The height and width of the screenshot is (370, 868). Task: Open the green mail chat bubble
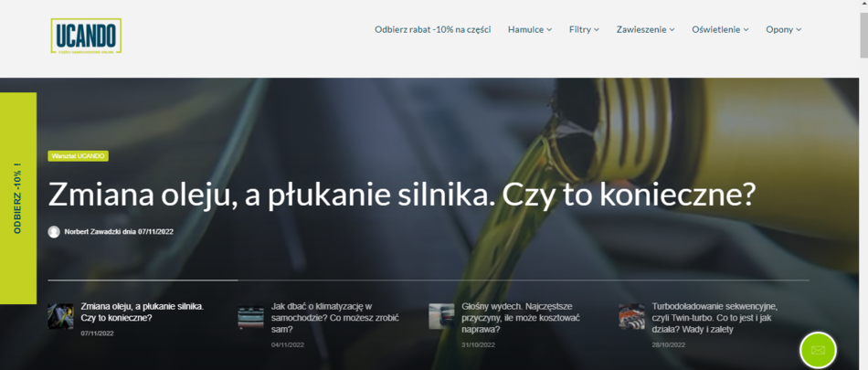click(x=818, y=350)
